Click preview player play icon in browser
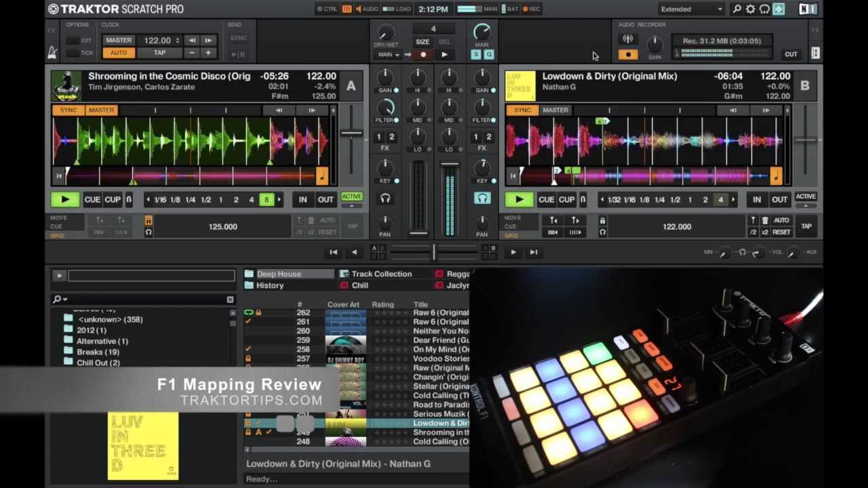 [x=59, y=276]
